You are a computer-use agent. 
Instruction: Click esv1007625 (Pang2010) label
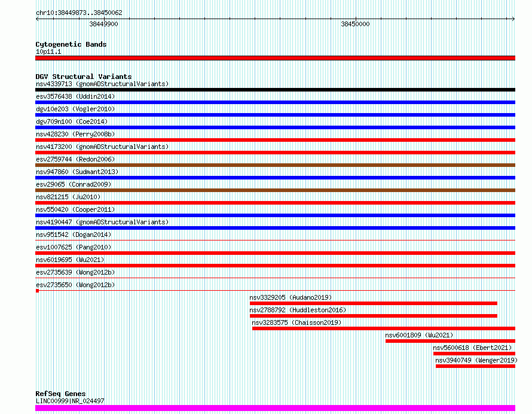(x=74, y=247)
